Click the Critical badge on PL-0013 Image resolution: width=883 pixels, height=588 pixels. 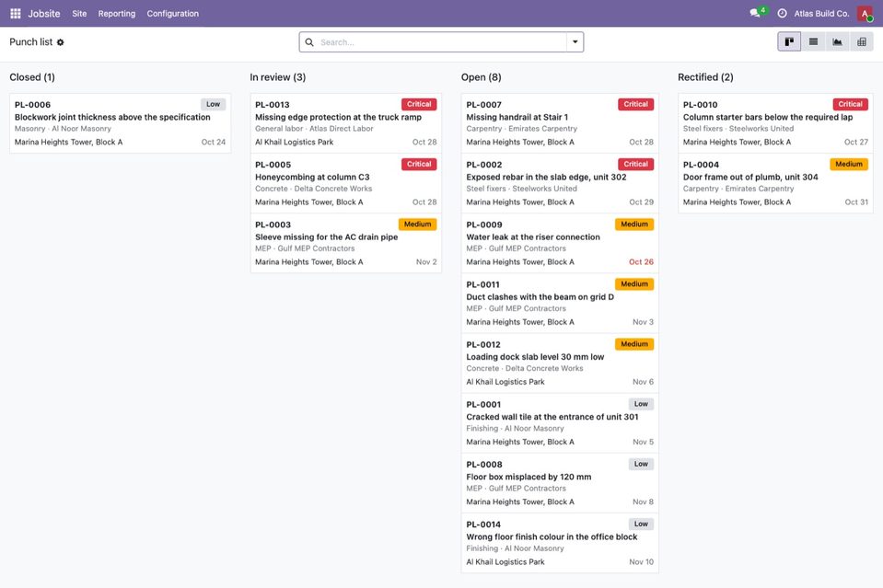pyautogui.click(x=419, y=104)
